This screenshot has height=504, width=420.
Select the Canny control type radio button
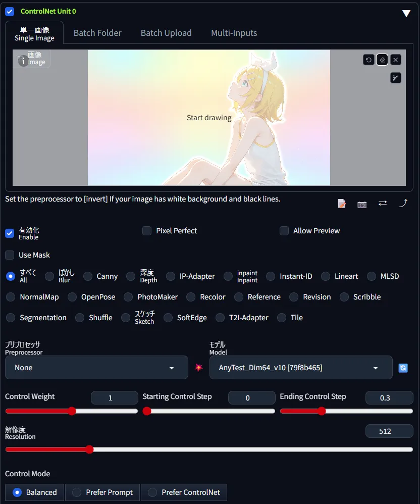(x=88, y=276)
